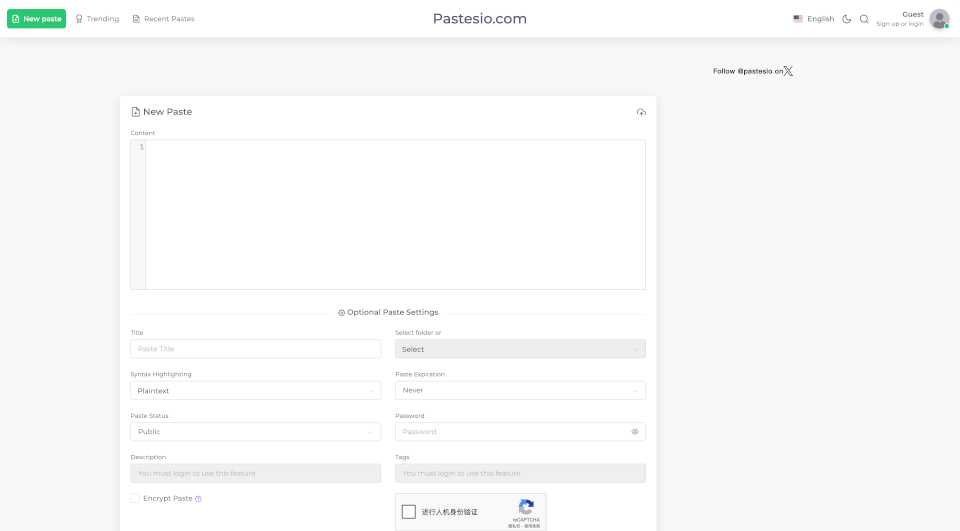The height and width of the screenshot is (531, 960).
Task: Click the reCAPTCHA logo
Action: pyautogui.click(x=526, y=507)
